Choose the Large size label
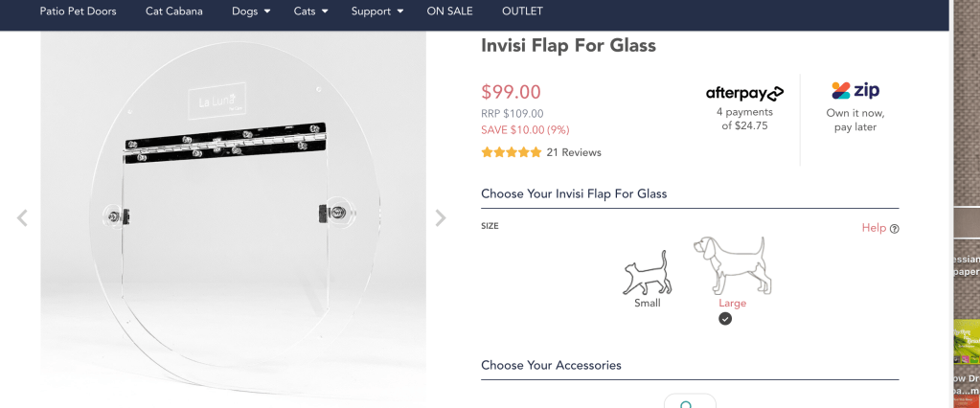The height and width of the screenshot is (408, 980). [733, 304]
